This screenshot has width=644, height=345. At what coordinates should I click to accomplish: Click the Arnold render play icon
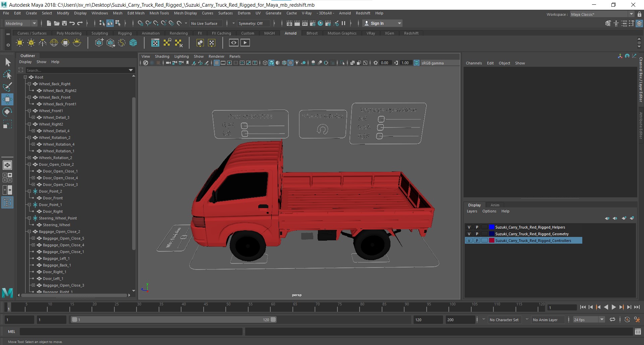click(x=245, y=43)
